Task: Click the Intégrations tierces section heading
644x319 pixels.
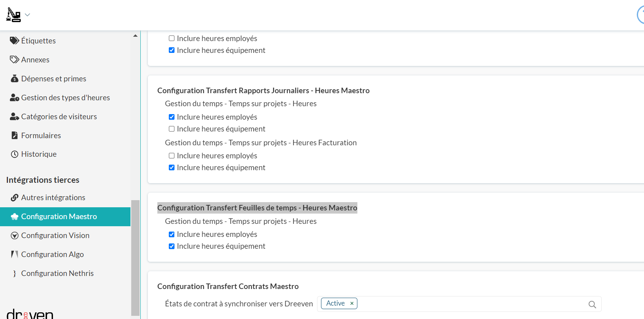Action: 43,180
